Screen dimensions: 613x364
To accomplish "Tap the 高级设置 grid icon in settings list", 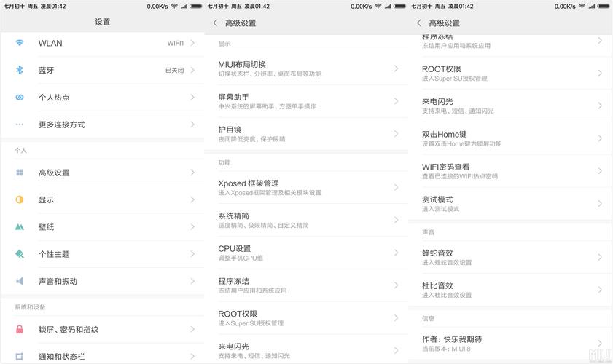I will tap(20, 173).
